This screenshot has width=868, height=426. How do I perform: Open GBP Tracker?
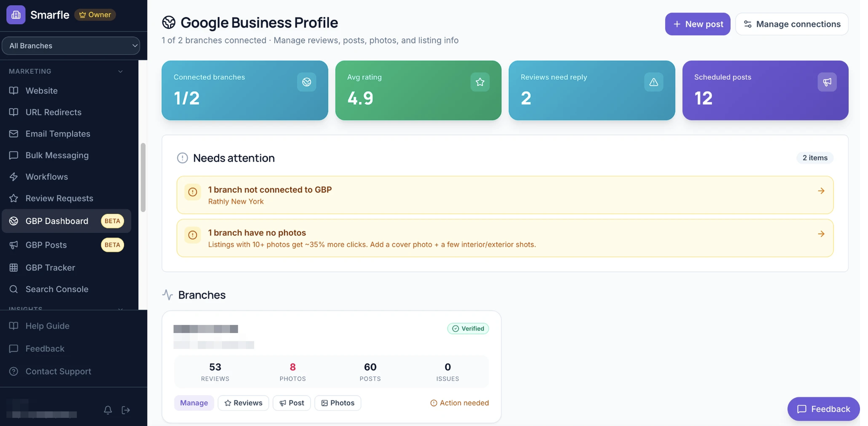(x=66, y=268)
